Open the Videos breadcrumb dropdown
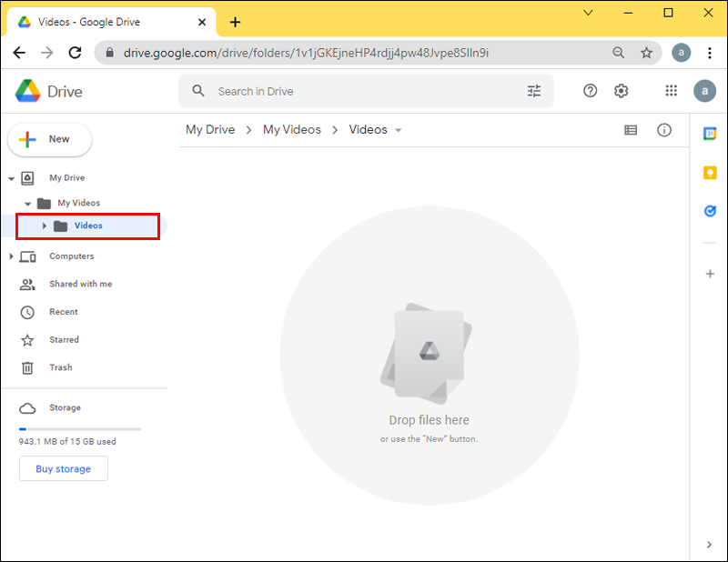 point(398,130)
